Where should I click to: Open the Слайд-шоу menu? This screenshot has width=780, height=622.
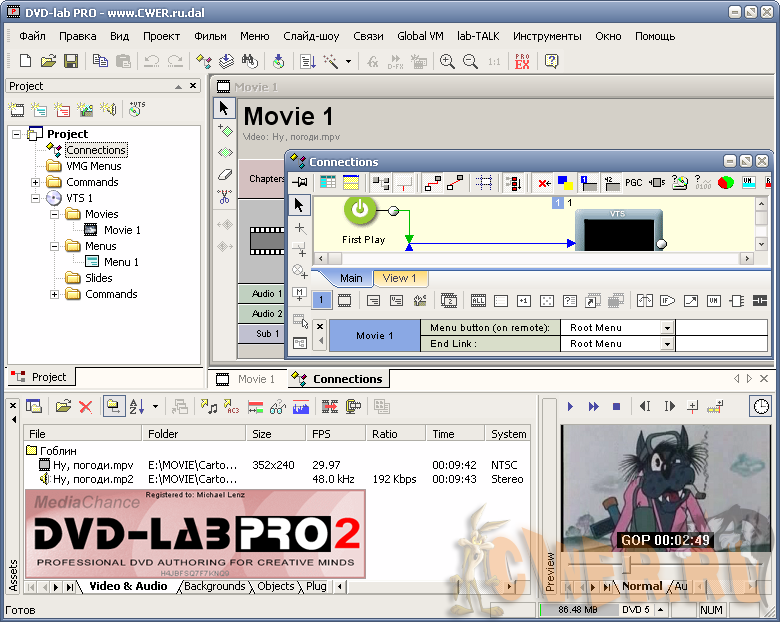[x=311, y=36]
